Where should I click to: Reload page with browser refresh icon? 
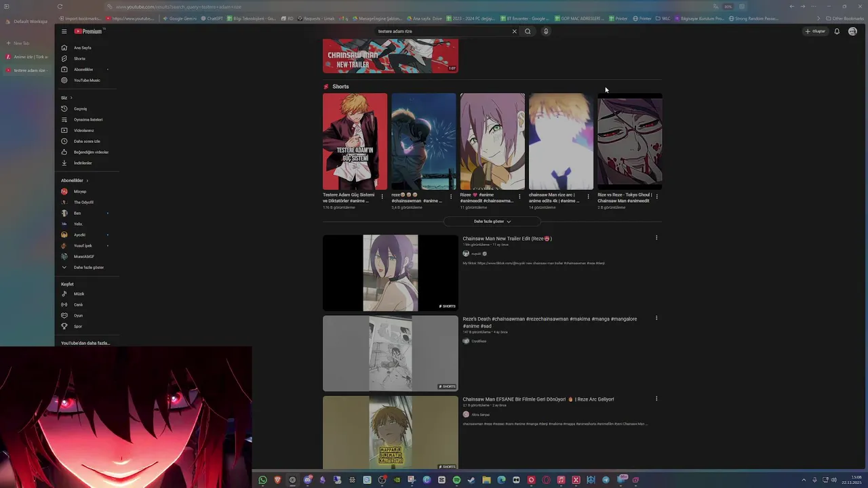click(60, 7)
